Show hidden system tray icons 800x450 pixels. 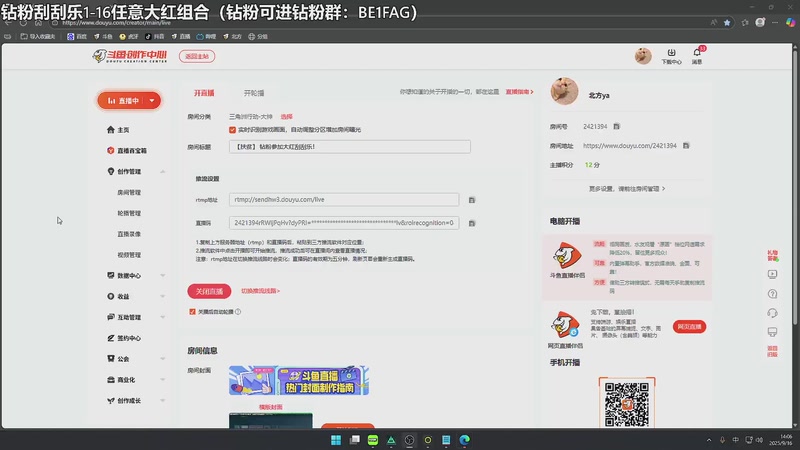[709, 440]
